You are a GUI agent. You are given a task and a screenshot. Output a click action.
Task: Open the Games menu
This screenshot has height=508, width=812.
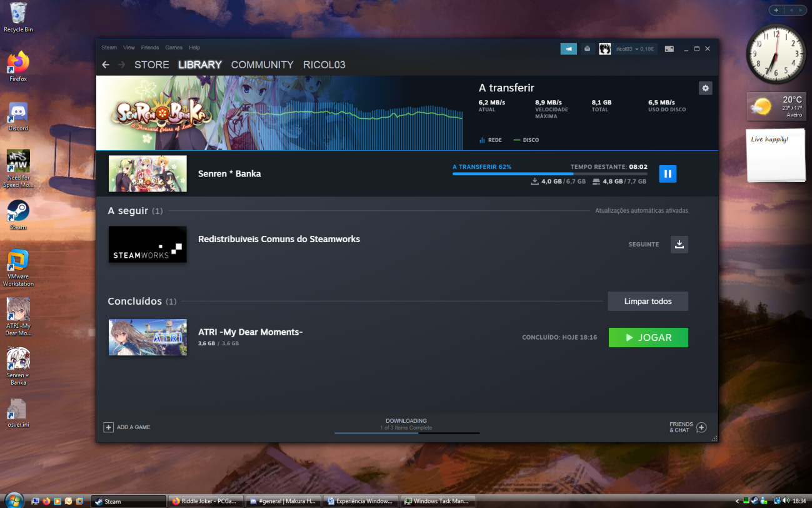coord(174,48)
